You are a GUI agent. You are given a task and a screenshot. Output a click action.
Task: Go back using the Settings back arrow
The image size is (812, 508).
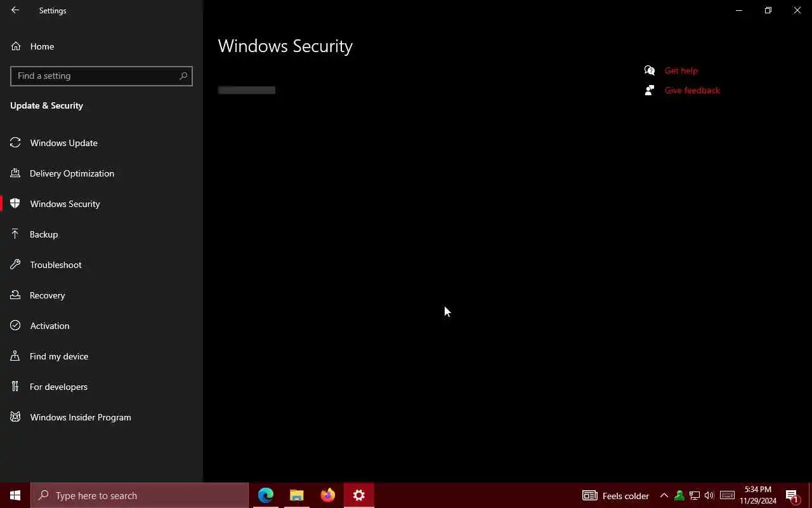(15, 10)
